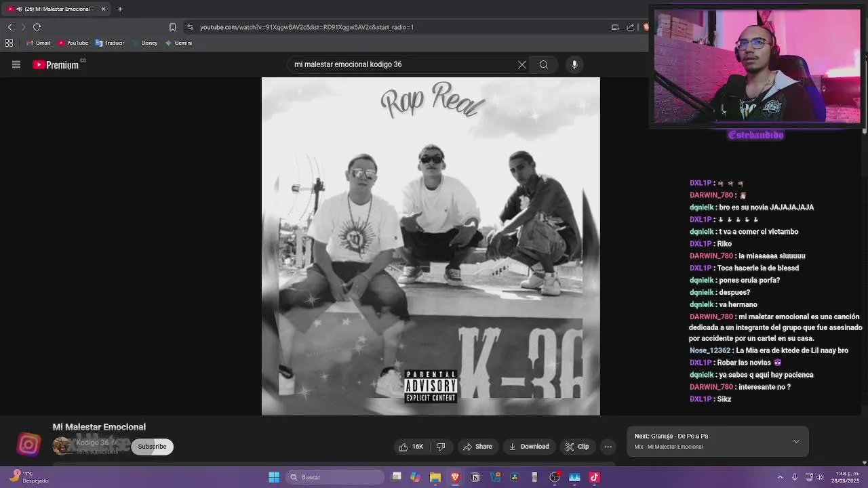Image resolution: width=868 pixels, height=488 pixels.
Task: Launch Copilot from the taskbar
Action: pyautogui.click(x=415, y=477)
